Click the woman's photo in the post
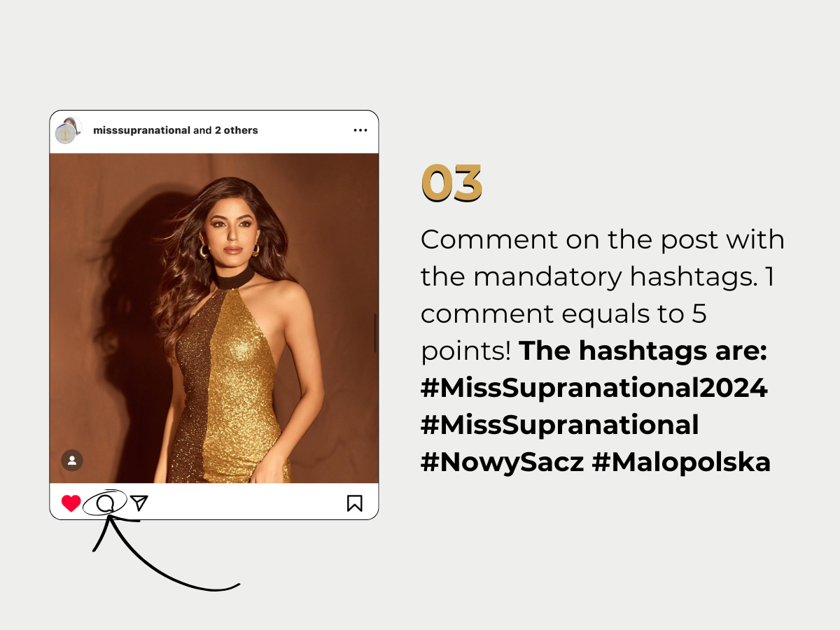This screenshot has width=840, height=630. click(214, 318)
